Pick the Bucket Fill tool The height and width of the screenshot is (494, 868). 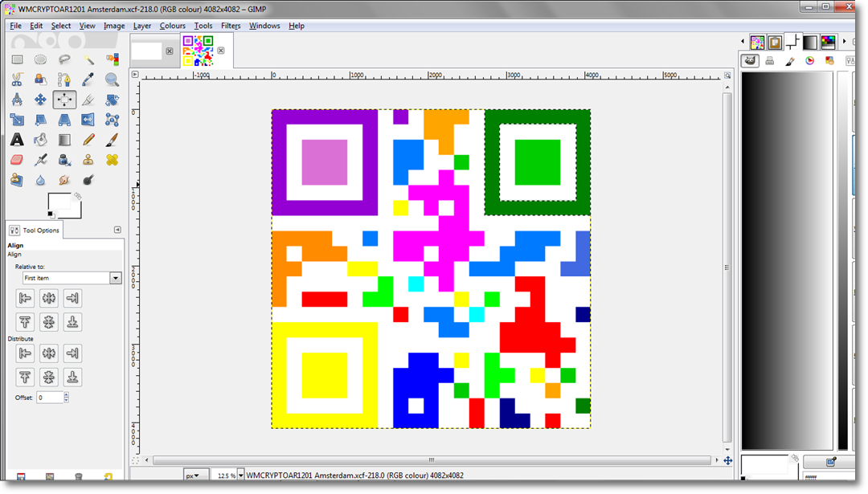pos(40,140)
